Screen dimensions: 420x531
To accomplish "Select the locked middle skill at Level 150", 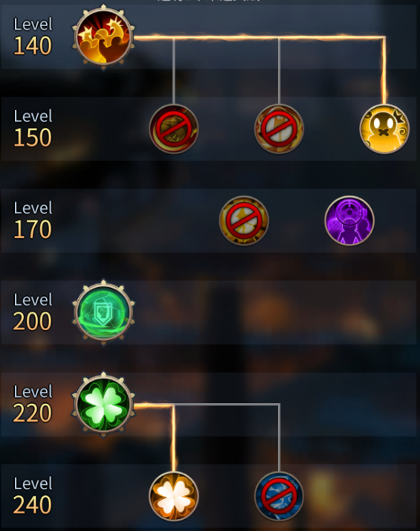I will click(279, 129).
